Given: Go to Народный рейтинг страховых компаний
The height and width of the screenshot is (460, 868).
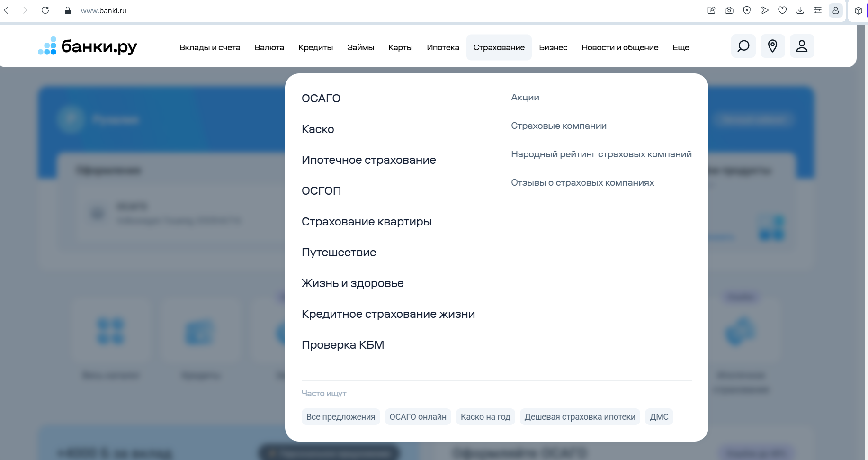Looking at the screenshot, I should [601, 154].
